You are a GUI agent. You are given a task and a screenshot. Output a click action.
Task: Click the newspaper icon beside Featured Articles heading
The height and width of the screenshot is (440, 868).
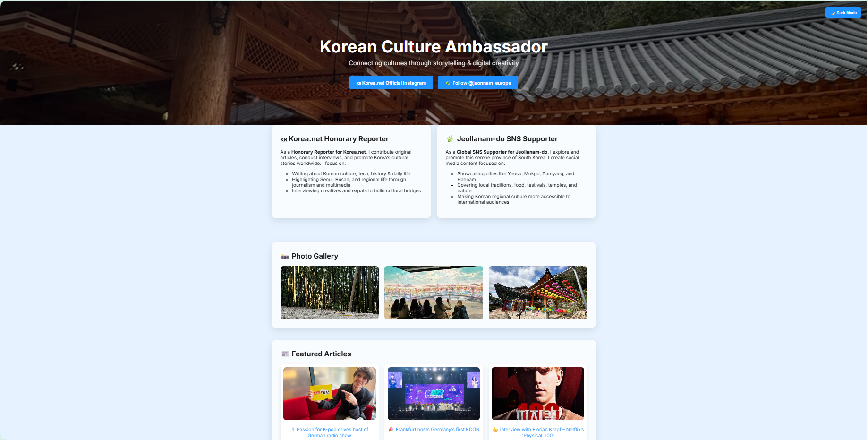click(x=285, y=354)
